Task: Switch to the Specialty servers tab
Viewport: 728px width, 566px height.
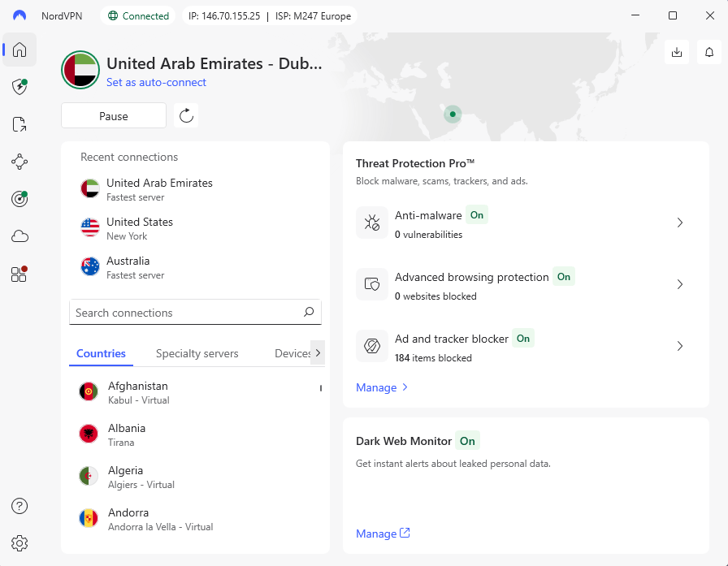Action: 197,353
